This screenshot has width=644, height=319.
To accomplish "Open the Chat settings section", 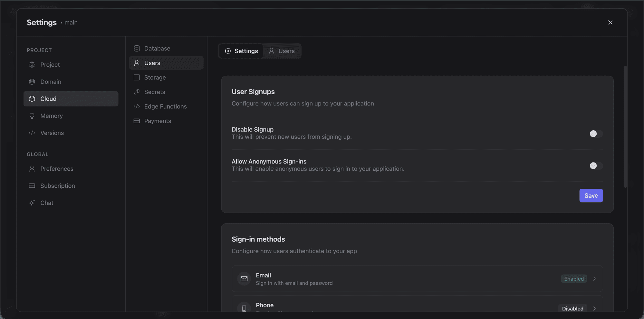I will coord(71,203).
